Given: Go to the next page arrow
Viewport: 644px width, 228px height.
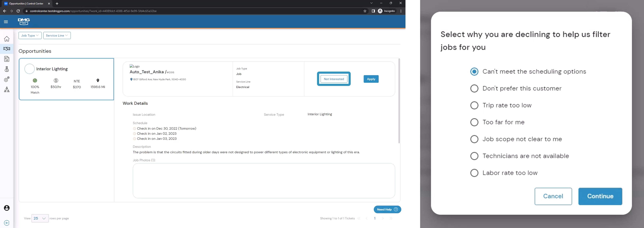Looking at the screenshot, I should pos(383,218).
